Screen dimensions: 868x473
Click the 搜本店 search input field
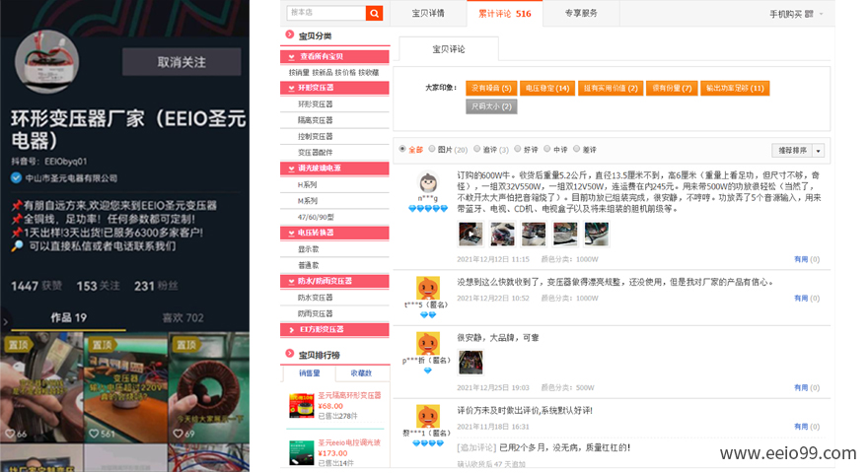tap(325, 13)
